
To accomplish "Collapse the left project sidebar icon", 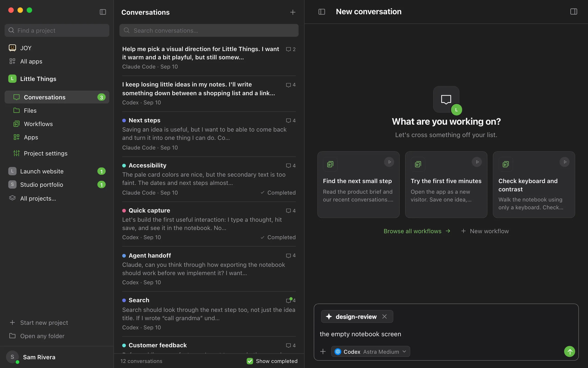I will (x=103, y=12).
